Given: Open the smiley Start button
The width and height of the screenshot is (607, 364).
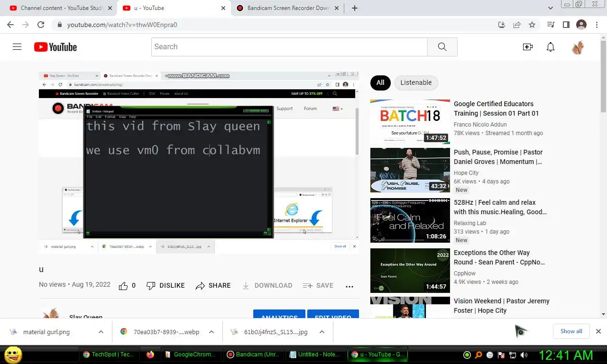Looking at the screenshot, I should (x=13, y=355).
